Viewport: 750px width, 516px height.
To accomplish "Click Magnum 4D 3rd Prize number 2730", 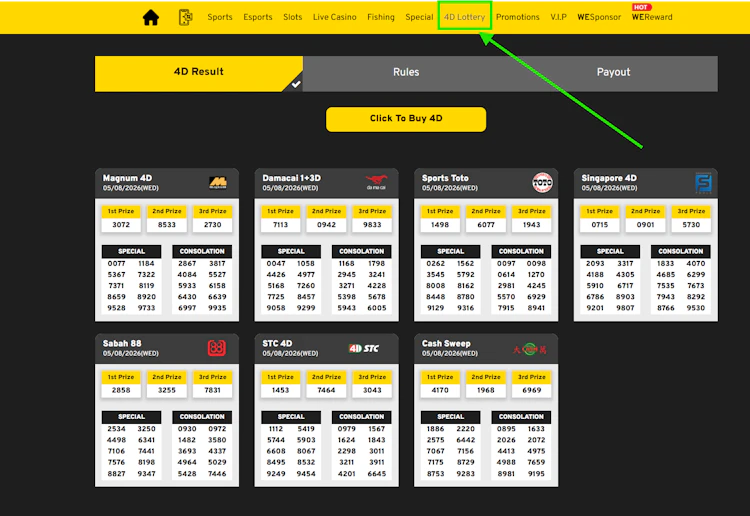I will (212, 225).
